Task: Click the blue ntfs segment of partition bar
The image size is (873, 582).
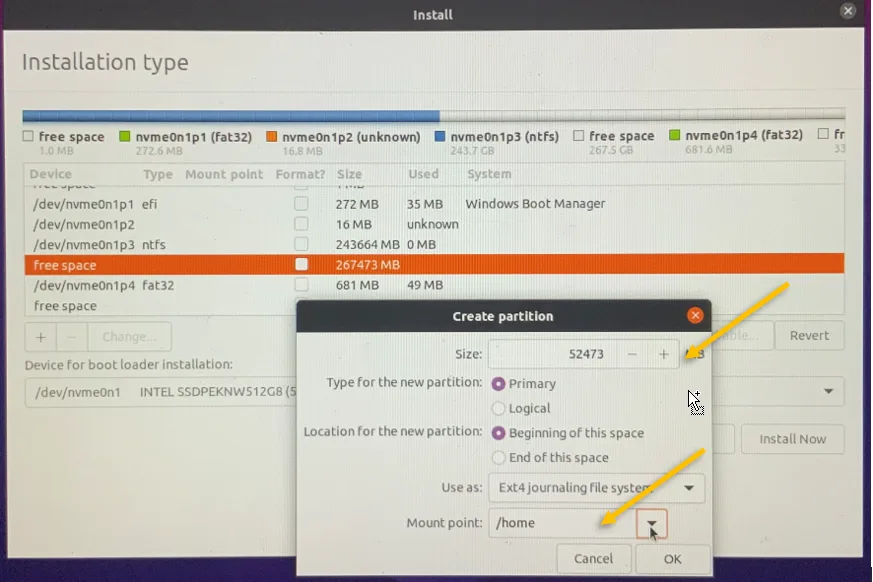Action: pyautogui.click(x=231, y=116)
